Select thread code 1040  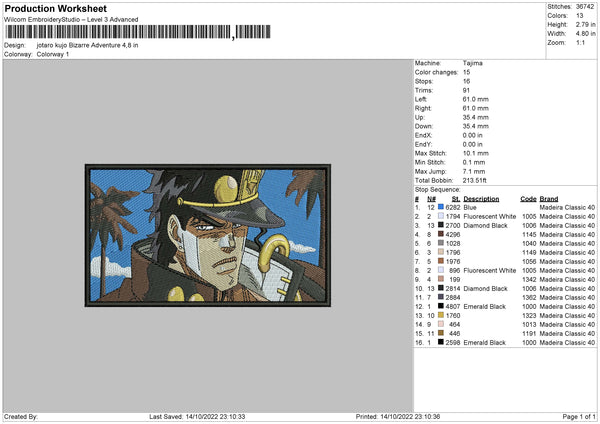tap(529, 243)
